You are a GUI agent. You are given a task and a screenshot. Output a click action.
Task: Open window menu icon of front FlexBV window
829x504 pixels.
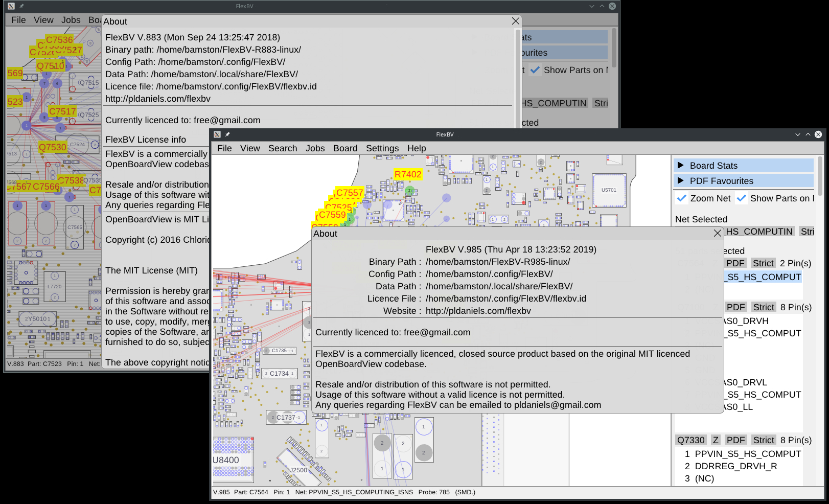pyautogui.click(x=217, y=134)
